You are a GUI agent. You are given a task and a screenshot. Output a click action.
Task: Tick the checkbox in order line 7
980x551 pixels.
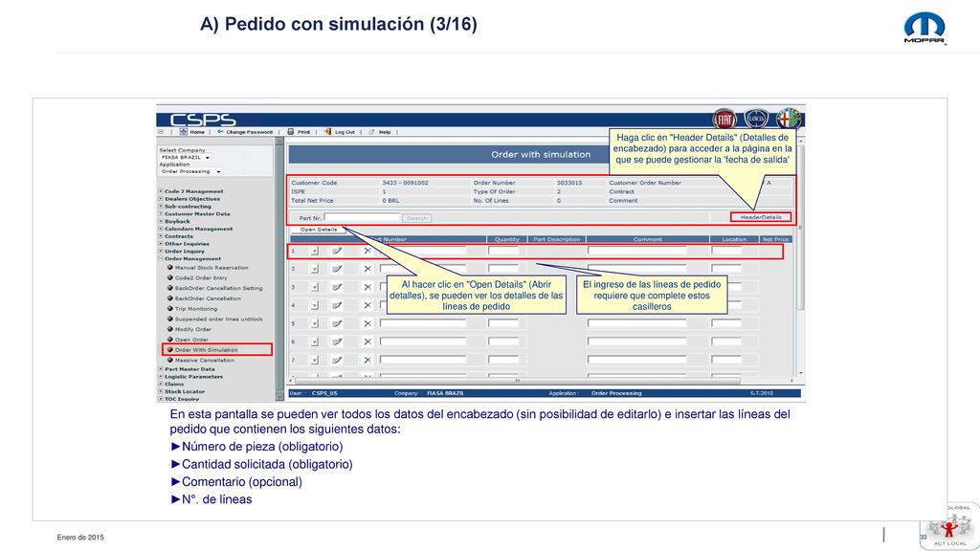click(x=314, y=360)
